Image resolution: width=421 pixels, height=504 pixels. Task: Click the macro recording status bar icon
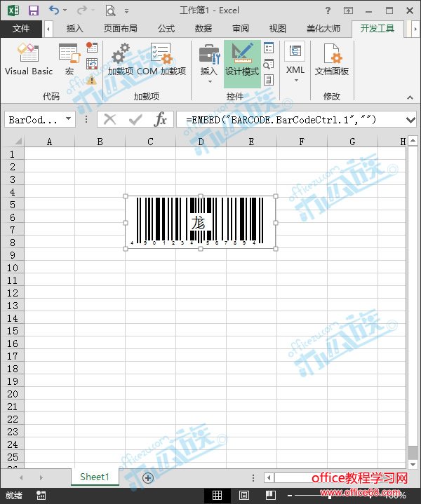pos(41,496)
